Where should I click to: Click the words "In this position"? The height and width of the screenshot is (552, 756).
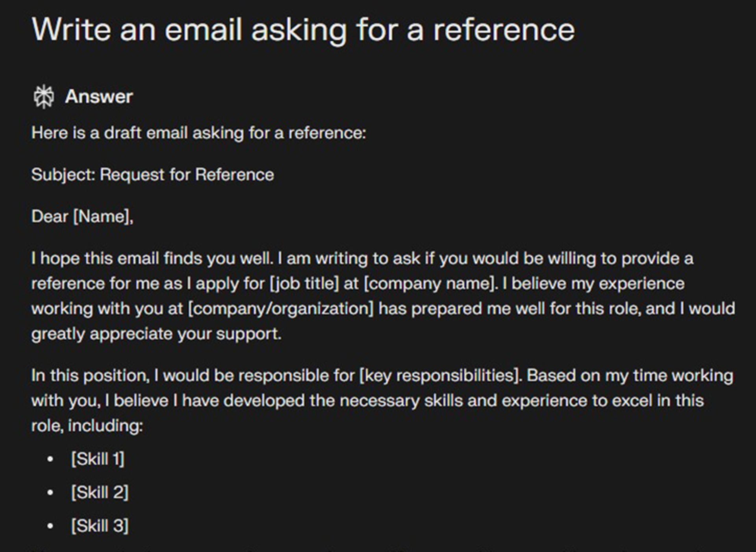tap(90, 376)
